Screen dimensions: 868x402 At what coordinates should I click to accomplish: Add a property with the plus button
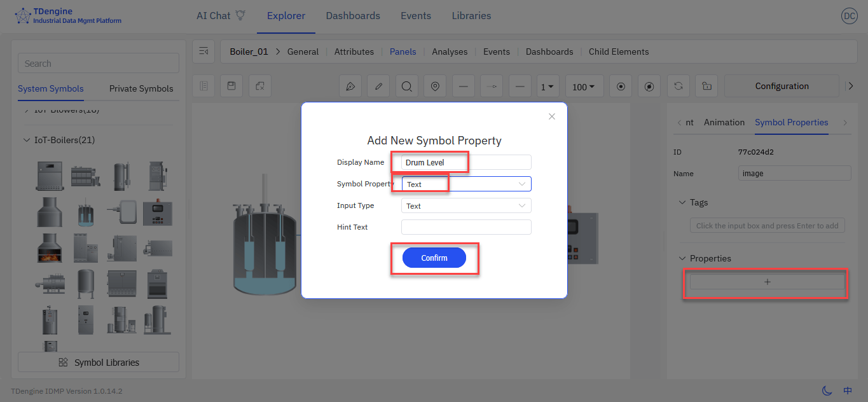coord(767,282)
